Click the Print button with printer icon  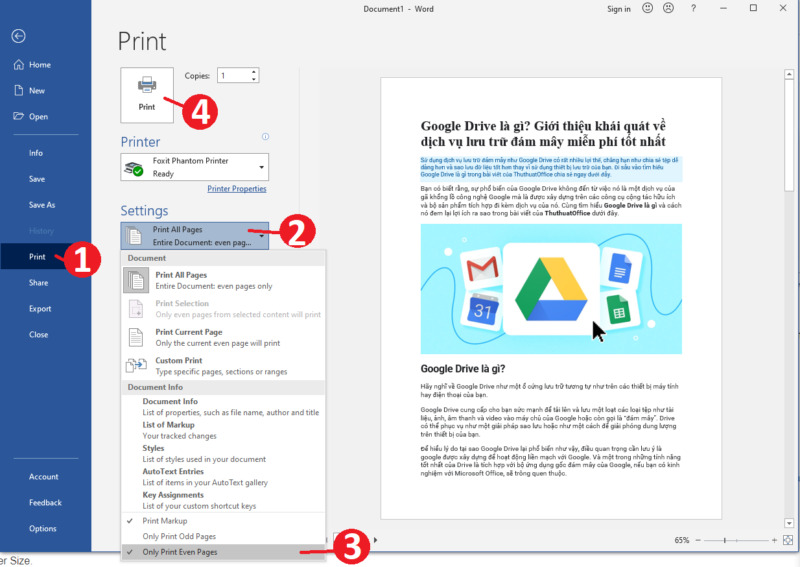pyautogui.click(x=147, y=94)
